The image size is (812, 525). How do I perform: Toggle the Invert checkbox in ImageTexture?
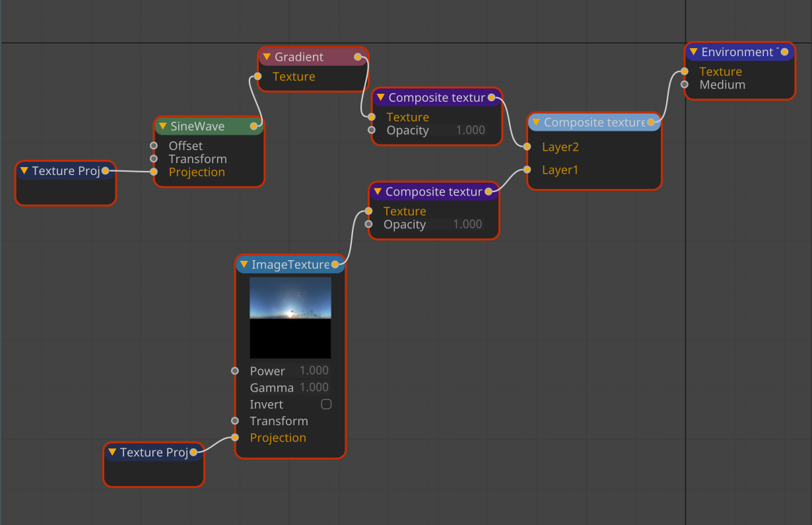326,404
